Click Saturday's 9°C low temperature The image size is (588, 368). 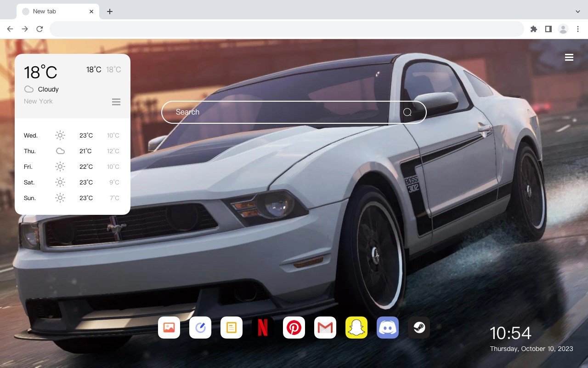[114, 182]
